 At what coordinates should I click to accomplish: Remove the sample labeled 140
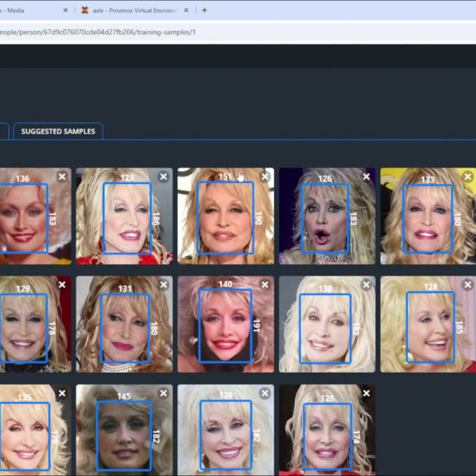[264, 285]
